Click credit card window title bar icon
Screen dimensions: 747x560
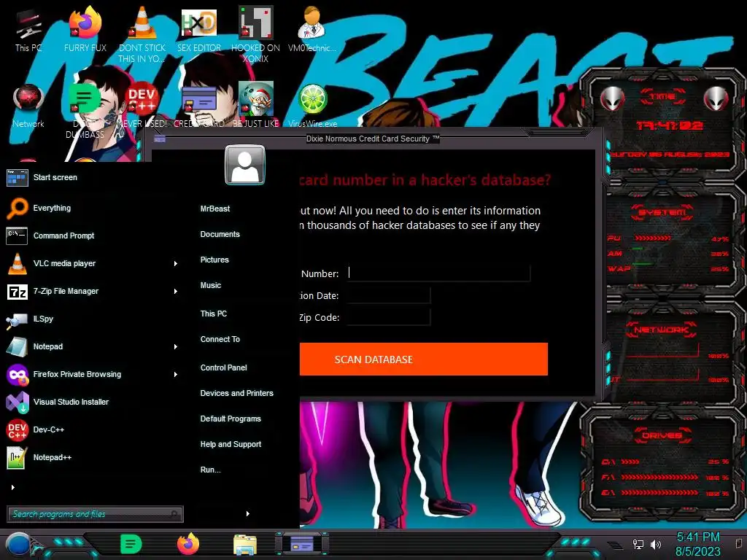(160, 139)
